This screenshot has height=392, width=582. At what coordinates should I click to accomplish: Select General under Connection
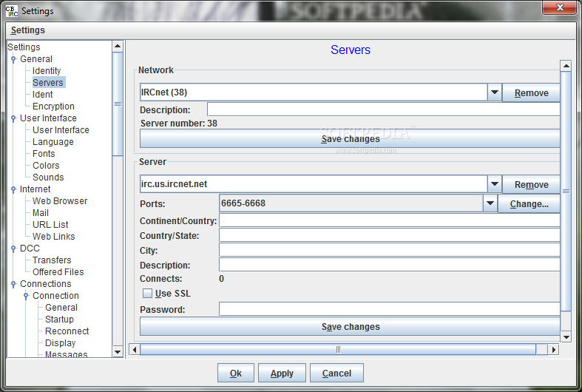point(61,308)
